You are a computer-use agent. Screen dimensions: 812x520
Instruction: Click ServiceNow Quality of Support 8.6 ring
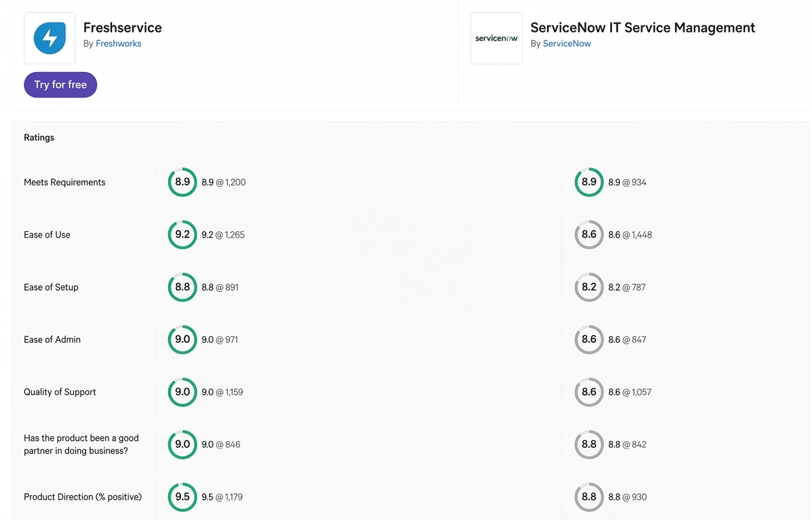589,392
